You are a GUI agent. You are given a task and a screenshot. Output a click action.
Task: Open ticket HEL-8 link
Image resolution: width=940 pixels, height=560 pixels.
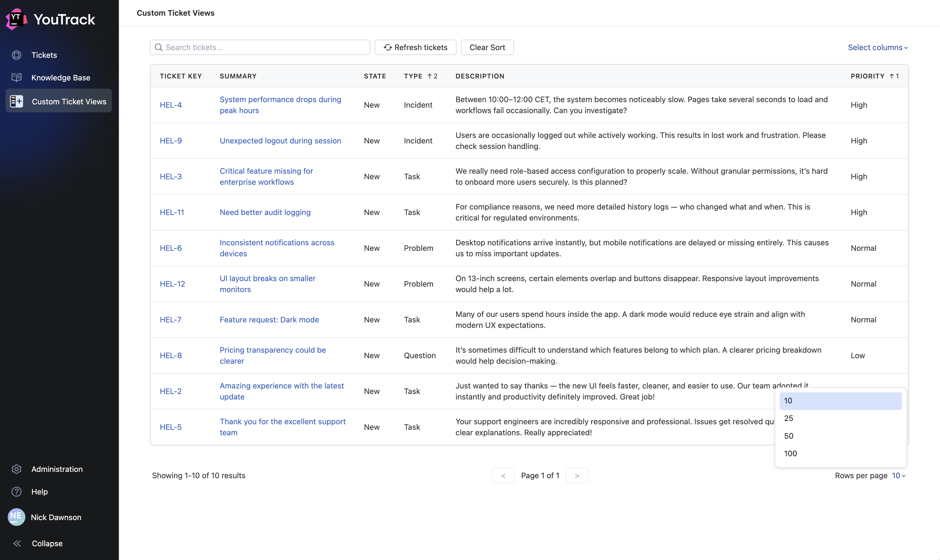click(x=171, y=355)
